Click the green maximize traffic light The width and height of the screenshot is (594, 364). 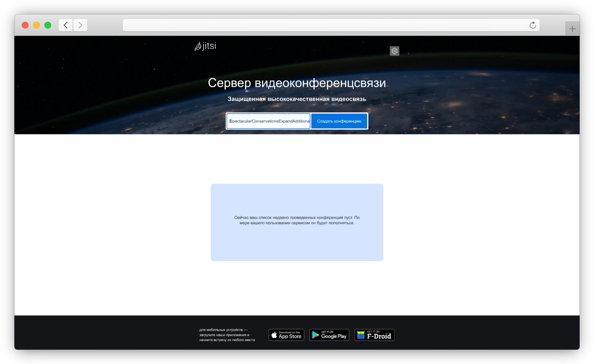click(x=47, y=25)
